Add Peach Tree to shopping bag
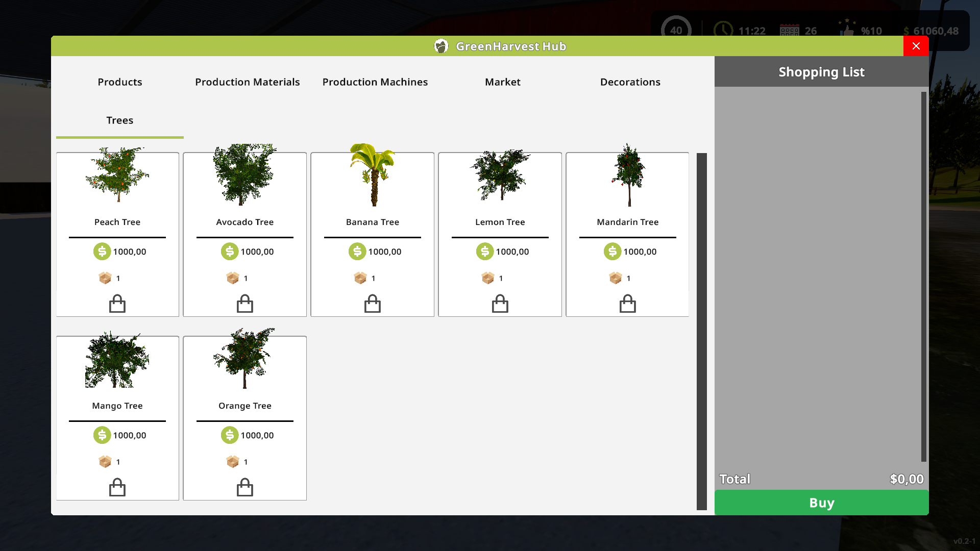 [117, 304]
